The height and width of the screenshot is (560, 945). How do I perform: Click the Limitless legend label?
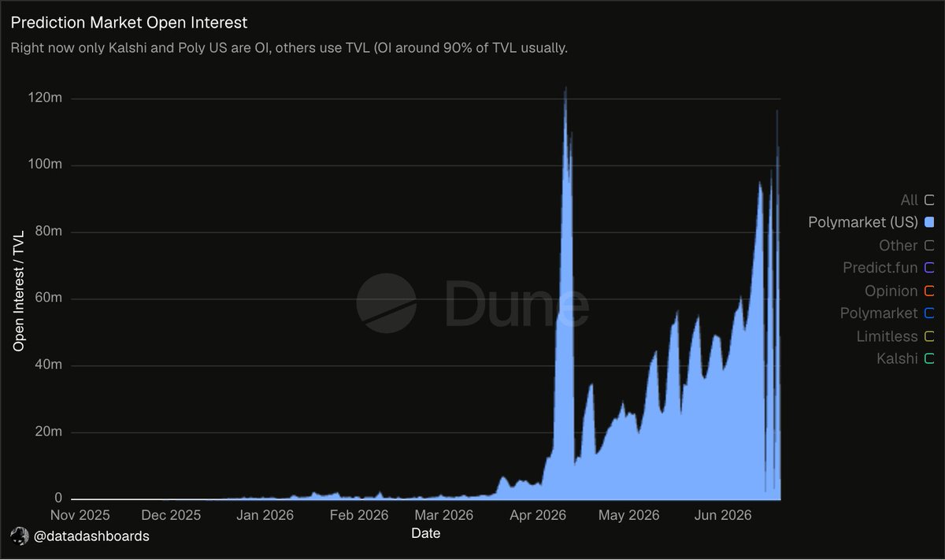click(x=888, y=336)
